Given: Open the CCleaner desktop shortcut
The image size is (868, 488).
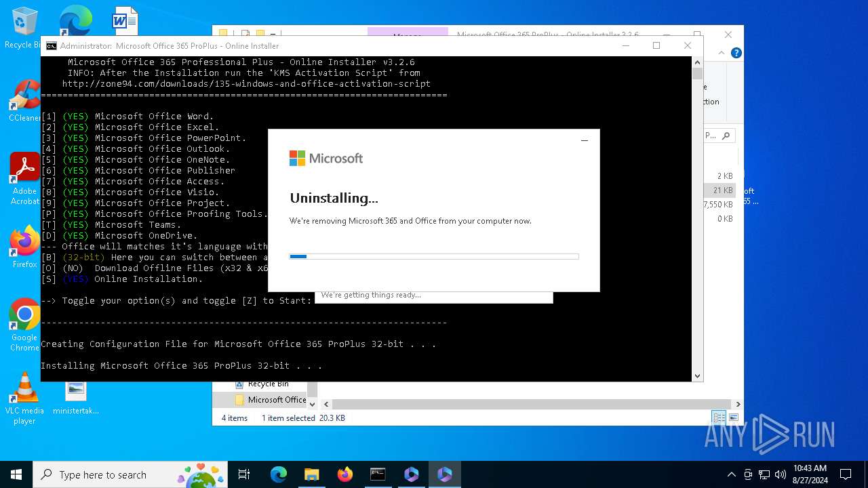Looking at the screenshot, I should [24, 100].
